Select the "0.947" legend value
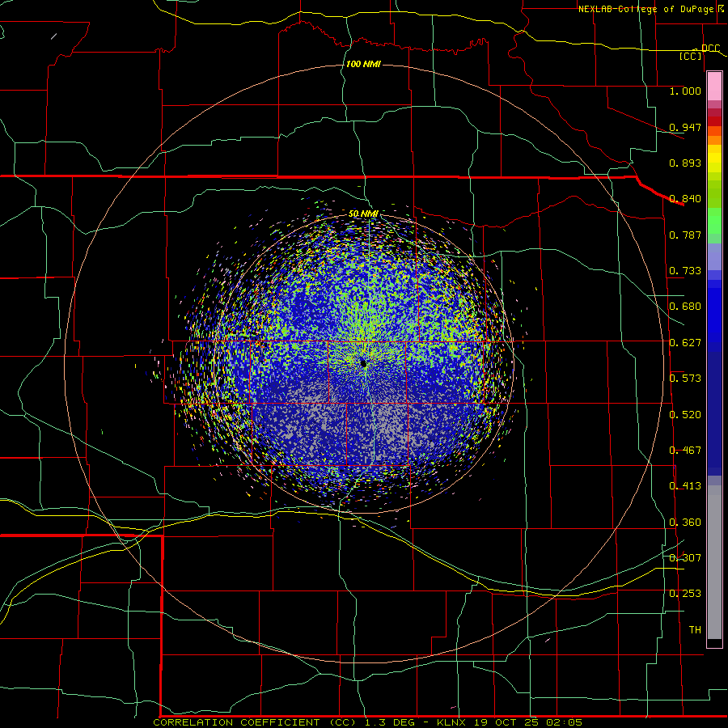The image size is (728, 728). (x=685, y=127)
